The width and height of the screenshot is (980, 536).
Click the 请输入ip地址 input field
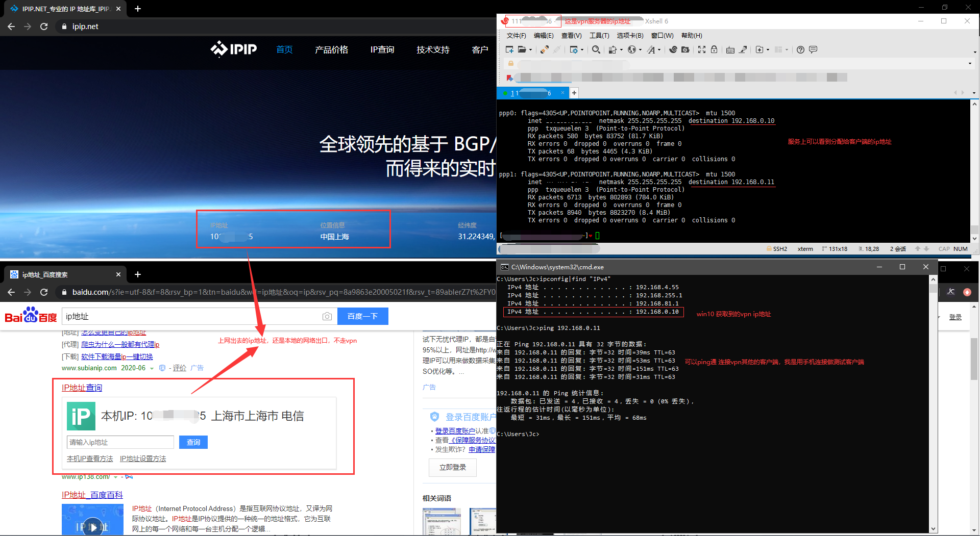pyautogui.click(x=120, y=442)
